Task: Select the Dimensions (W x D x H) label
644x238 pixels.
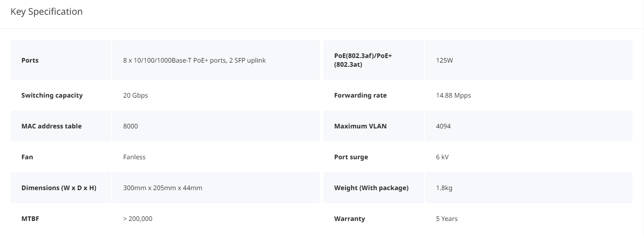Action: pos(59,188)
